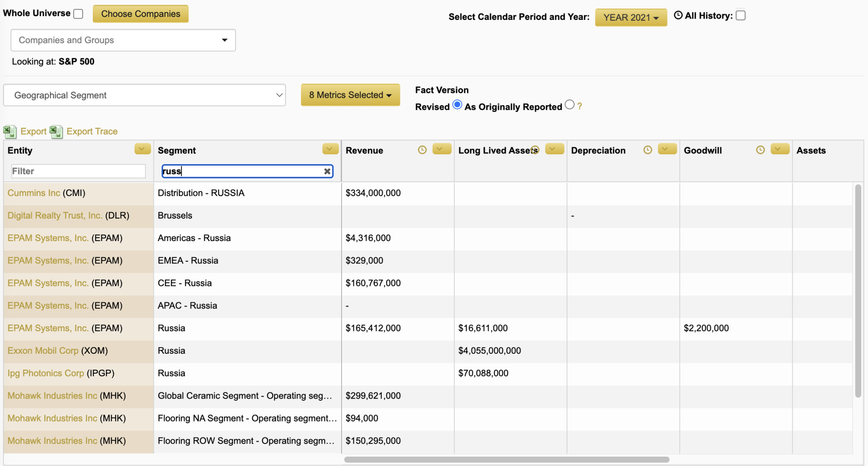Image resolution: width=868 pixels, height=466 pixels.
Task: Click the Entity Filter input field
Action: 78,172
